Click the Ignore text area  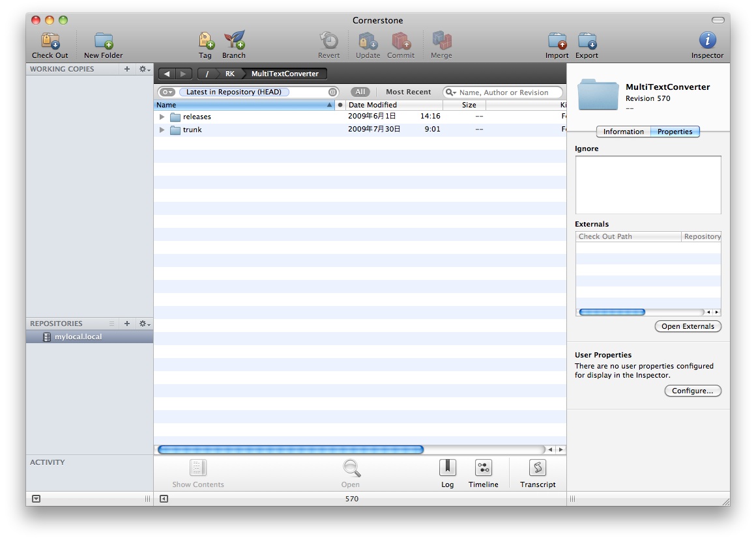coord(648,185)
